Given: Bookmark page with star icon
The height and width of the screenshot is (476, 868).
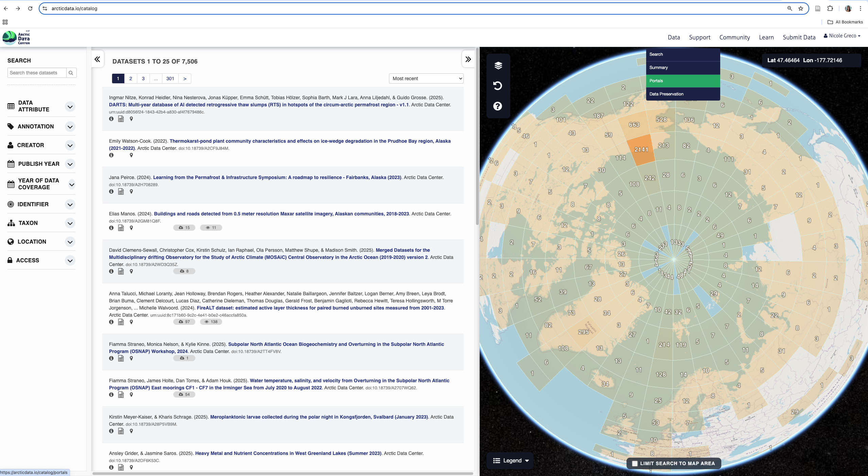Looking at the screenshot, I should click(801, 8).
